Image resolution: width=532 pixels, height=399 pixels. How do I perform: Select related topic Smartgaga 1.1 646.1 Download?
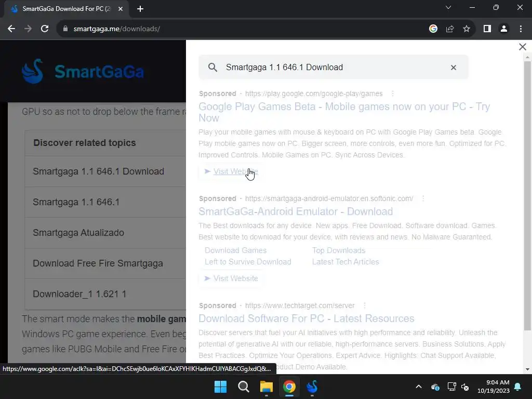point(105,171)
